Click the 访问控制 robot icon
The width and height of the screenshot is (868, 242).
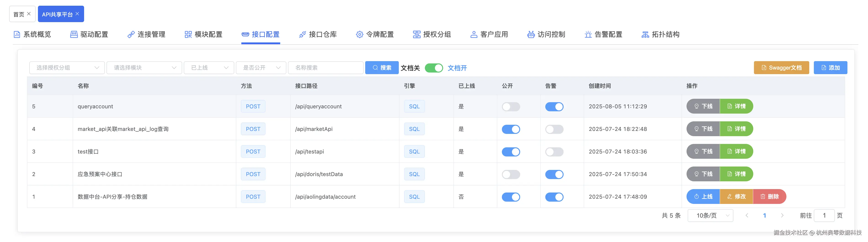pos(531,34)
